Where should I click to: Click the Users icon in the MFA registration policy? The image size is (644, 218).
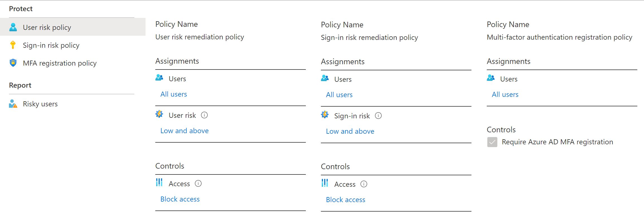pyautogui.click(x=491, y=78)
